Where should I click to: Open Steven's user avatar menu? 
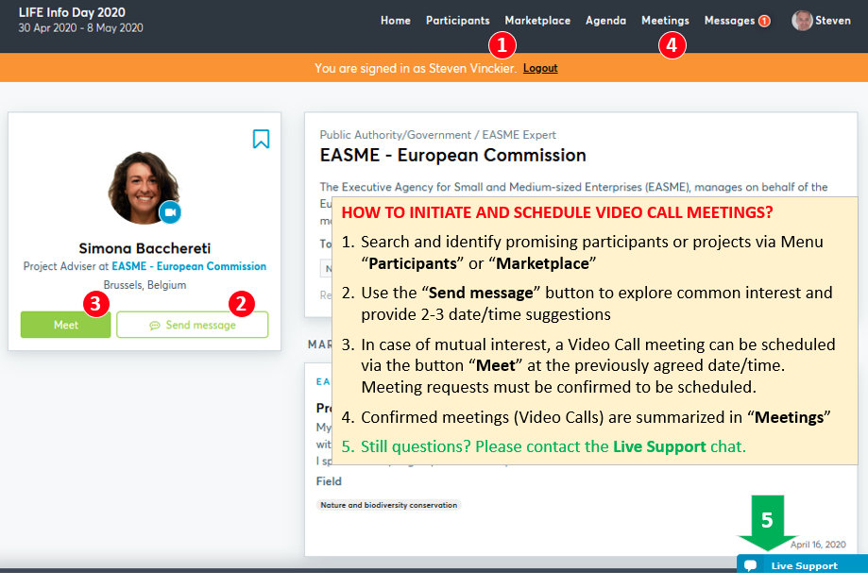[802, 21]
